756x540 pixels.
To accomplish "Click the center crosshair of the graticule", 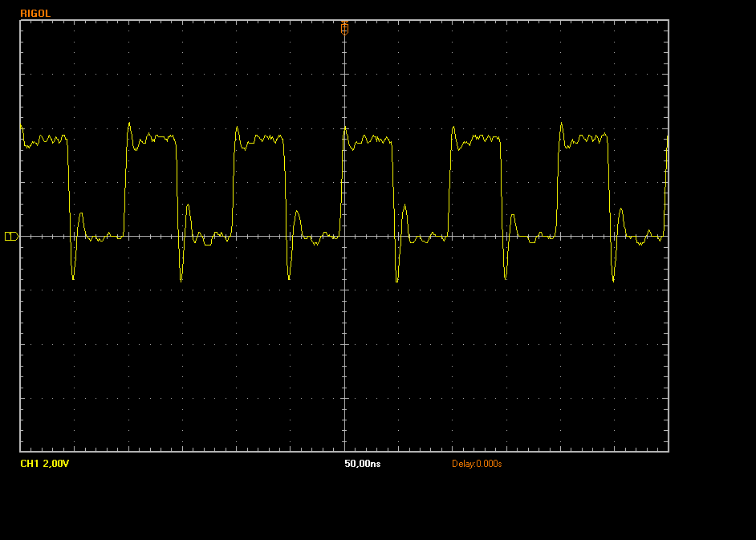I will point(344,236).
